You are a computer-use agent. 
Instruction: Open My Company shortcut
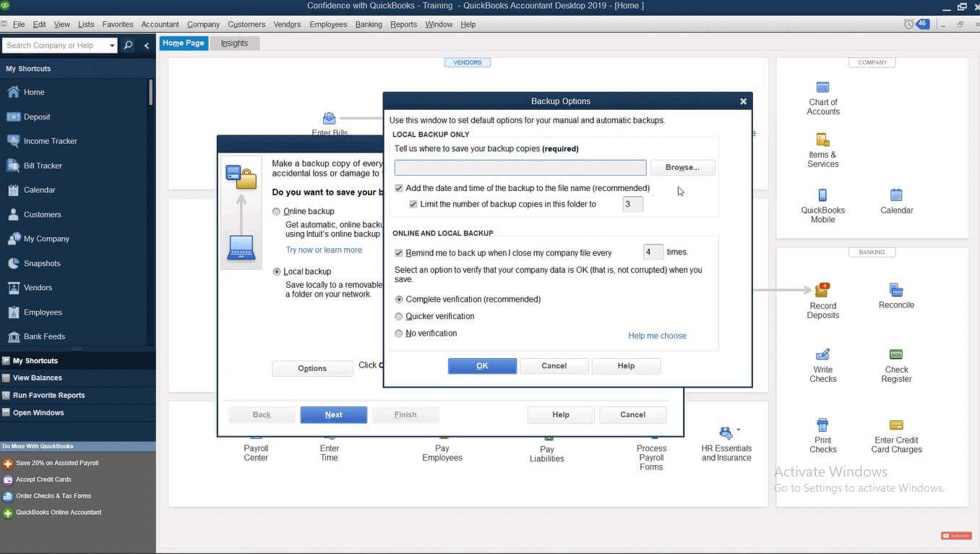[x=46, y=239]
